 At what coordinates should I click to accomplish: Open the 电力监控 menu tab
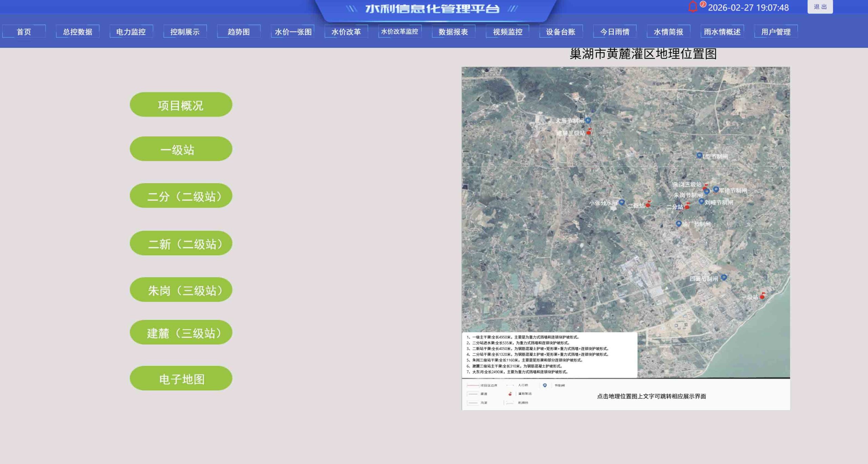pos(131,32)
